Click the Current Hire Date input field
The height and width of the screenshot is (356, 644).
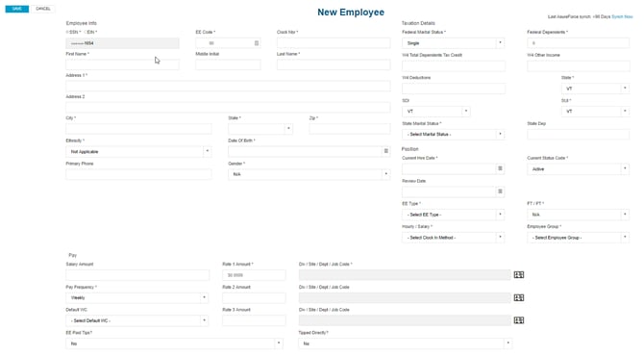(x=449, y=169)
